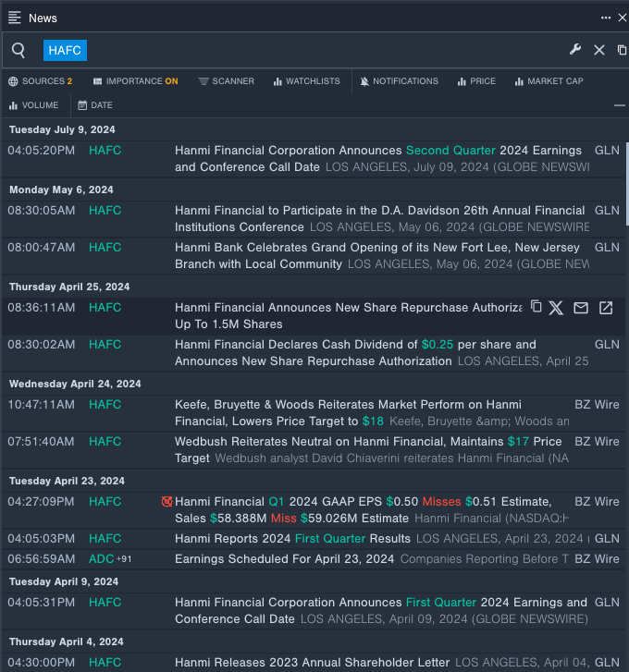Clear the HAFC search with X icon
Image resolution: width=629 pixels, height=672 pixels.
pyautogui.click(x=598, y=50)
